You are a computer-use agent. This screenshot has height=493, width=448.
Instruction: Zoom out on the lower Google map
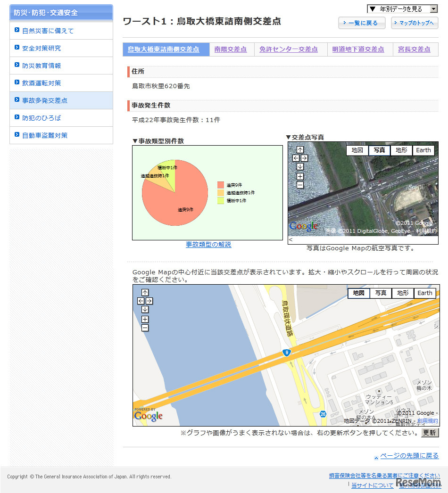coord(145,328)
